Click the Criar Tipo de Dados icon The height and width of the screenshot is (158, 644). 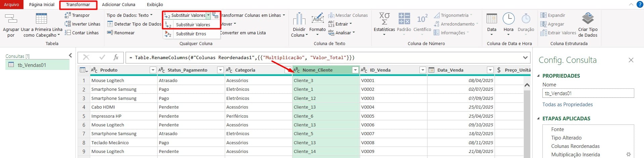point(588,19)
